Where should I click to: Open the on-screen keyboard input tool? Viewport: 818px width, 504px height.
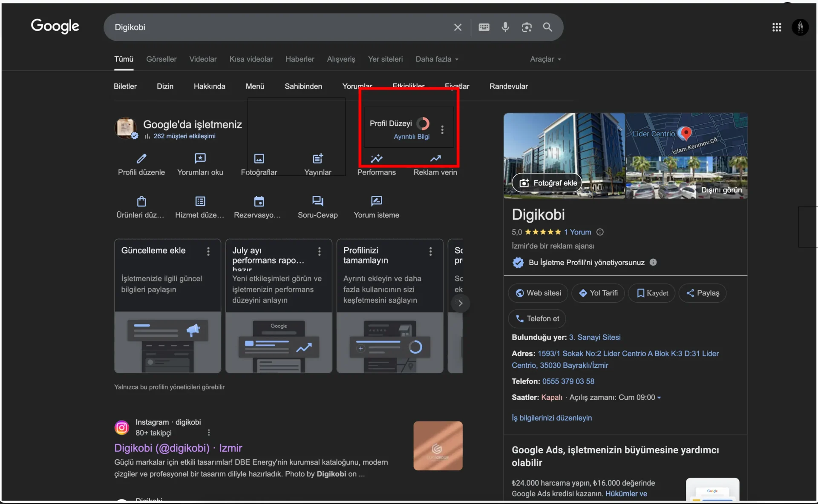coord(484,27)
